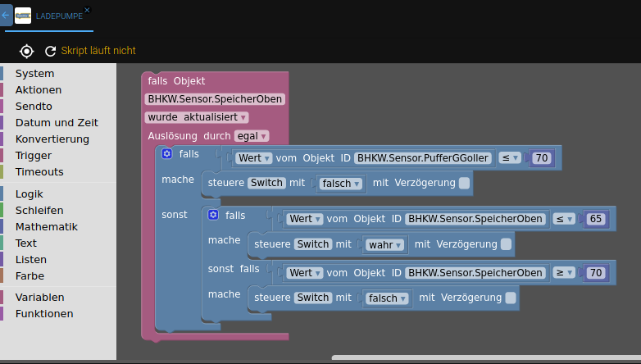The height and width of the screenshot is (364, 641).
Task: Open the Farbe block category
Action: click(x=30, y=275)
